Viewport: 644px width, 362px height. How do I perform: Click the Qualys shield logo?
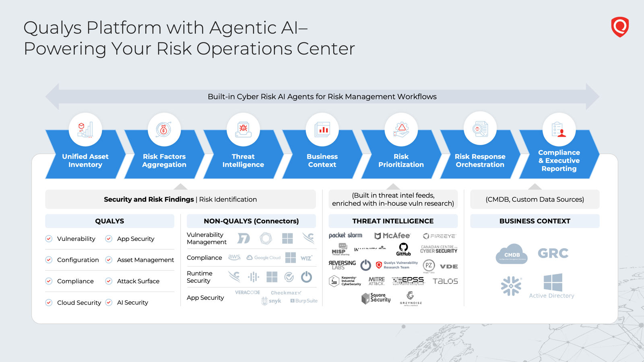click(620, 27)
